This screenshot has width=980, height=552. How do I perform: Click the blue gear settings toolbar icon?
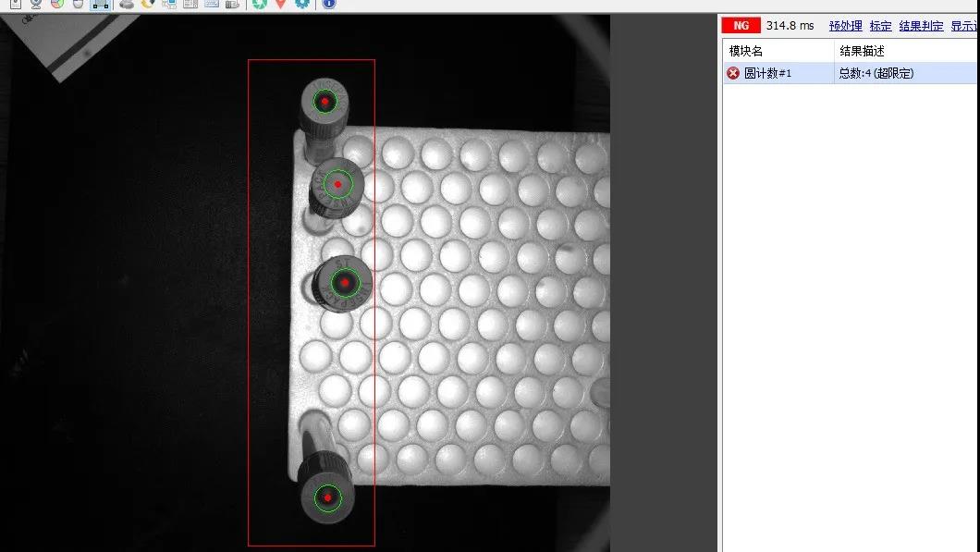[x=302, y=4]
